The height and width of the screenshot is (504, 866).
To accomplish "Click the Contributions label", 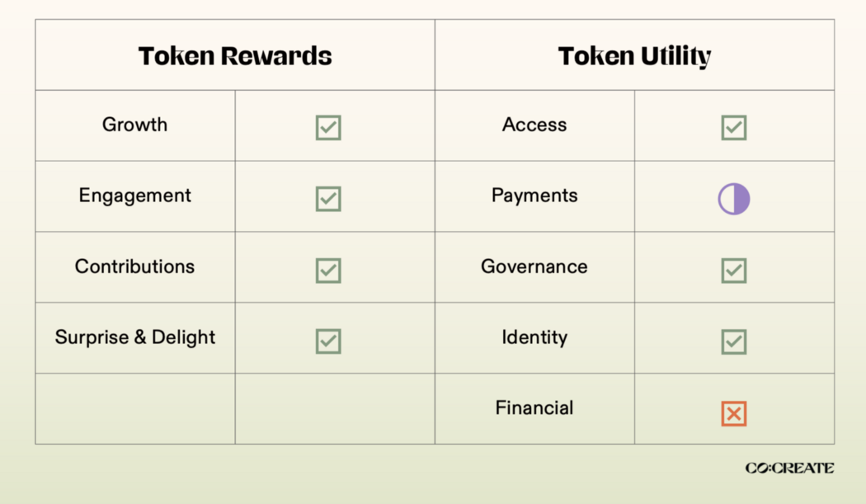I will (134, 266).
